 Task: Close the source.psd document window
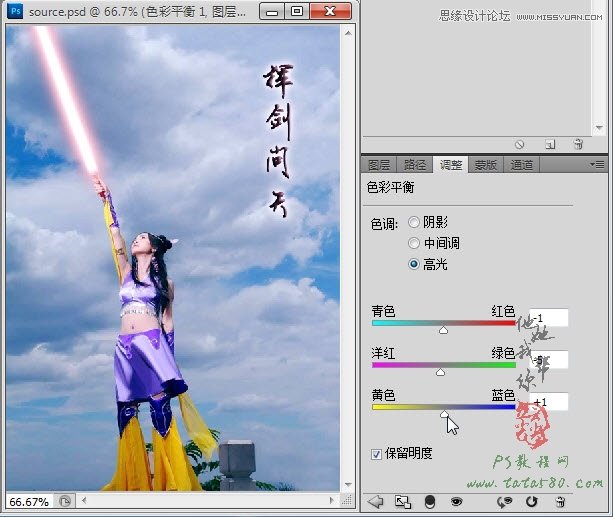330,11
